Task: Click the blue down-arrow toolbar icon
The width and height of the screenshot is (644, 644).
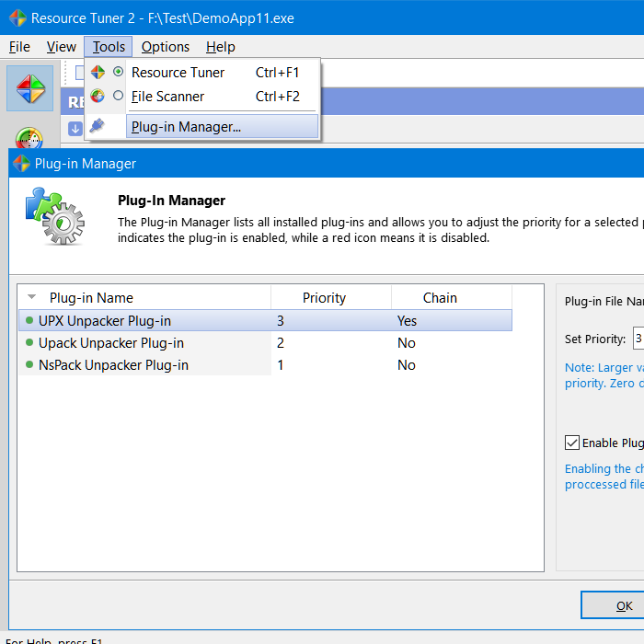Action: [75, 129]
